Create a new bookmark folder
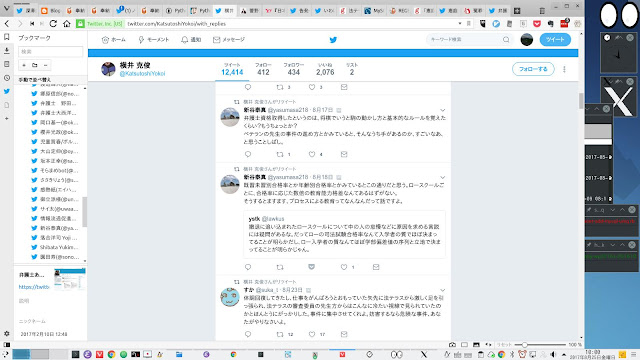 35,65
